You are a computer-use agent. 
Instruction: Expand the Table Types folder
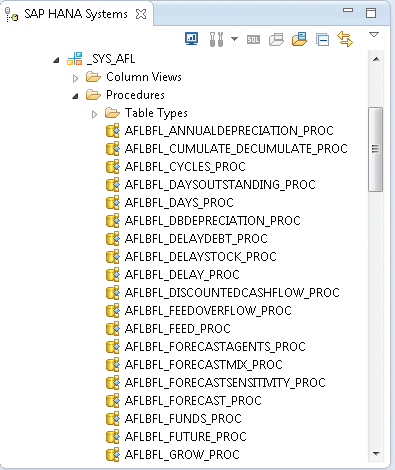pyautogui.click(x=94, y=114)
